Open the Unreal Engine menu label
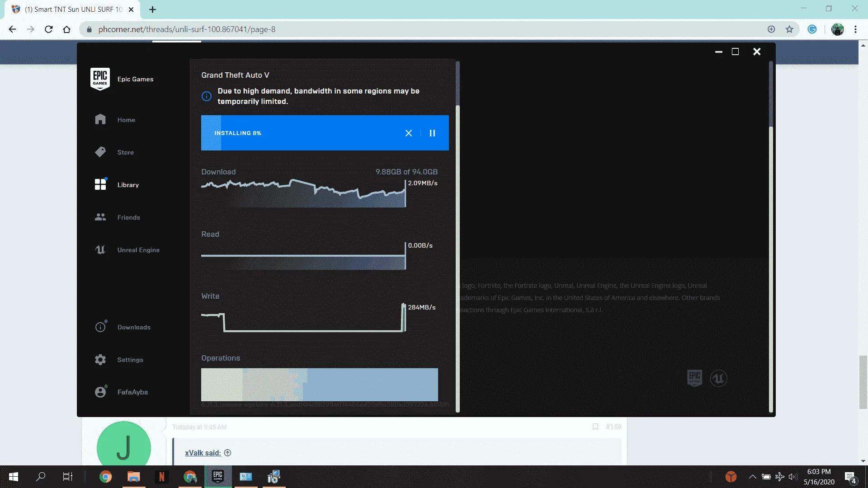The width and height of the screenshot is (868, 488). [x=138, y=250]
